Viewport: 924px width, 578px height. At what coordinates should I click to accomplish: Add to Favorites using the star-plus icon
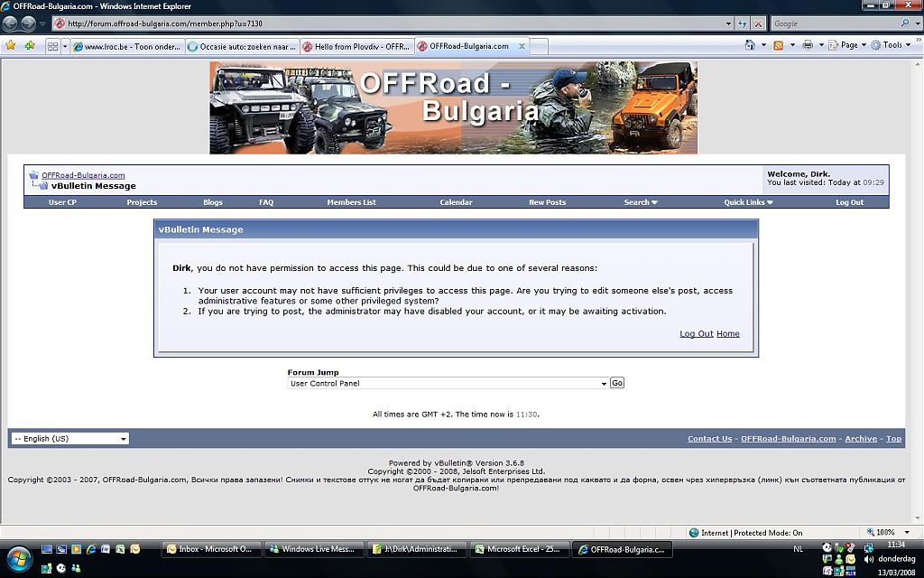(30, 45)
